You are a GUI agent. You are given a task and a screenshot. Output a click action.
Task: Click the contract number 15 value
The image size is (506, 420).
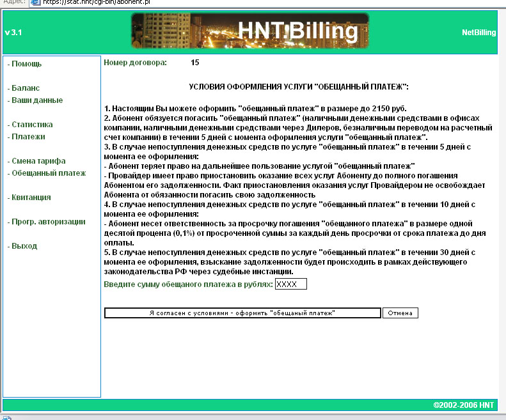195,63
